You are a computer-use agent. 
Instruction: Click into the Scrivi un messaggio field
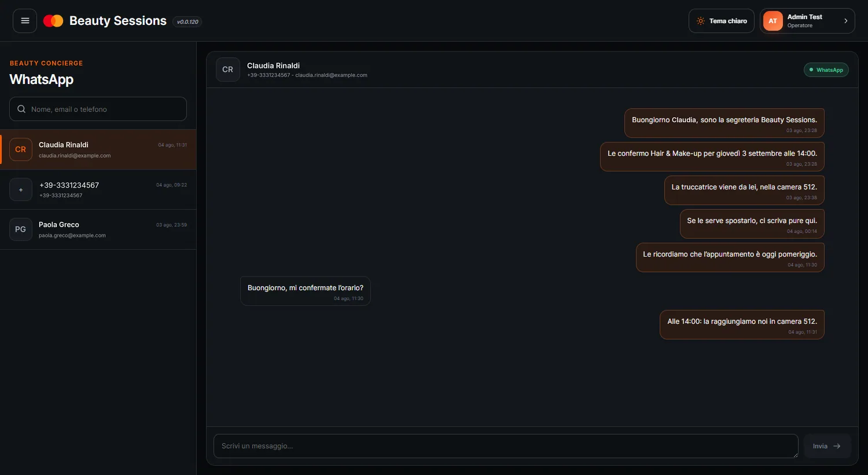tap(506, 446)
